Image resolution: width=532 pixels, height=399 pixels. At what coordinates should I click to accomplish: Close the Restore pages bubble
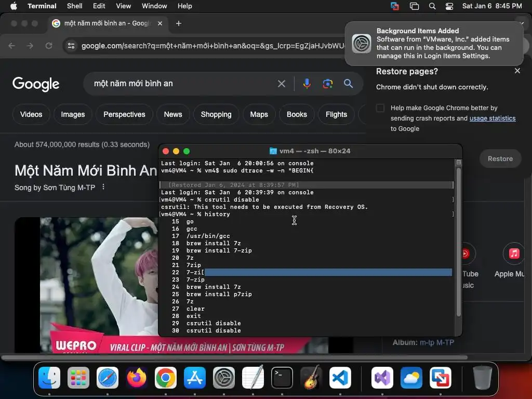tap(517, 71)
